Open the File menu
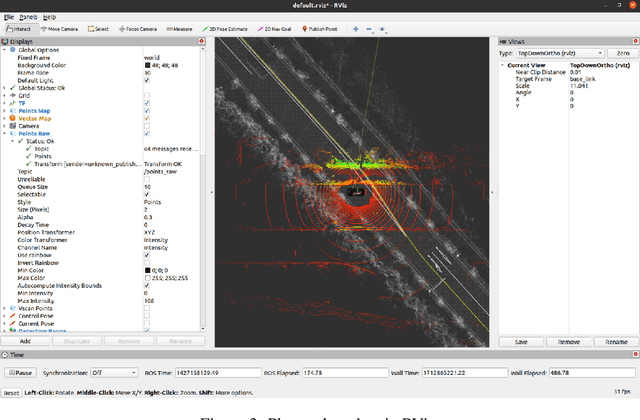The height and width of the screenshot is (420, 640). pos(9,17)
